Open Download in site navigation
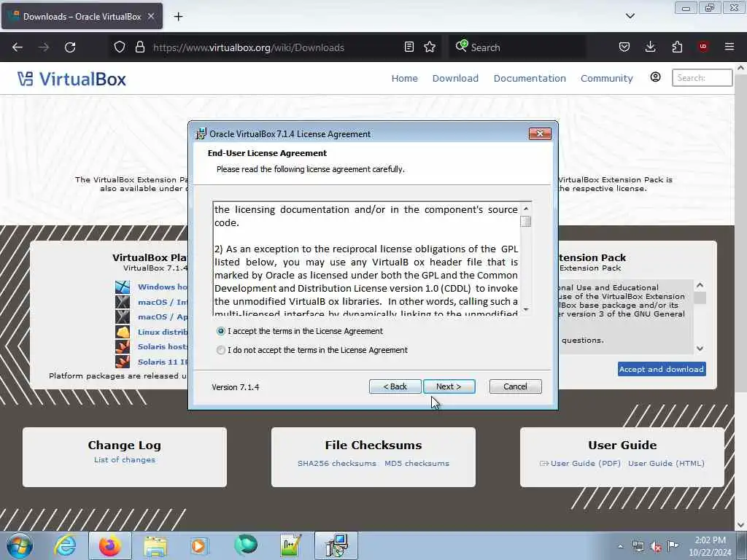 click(455, 78)
